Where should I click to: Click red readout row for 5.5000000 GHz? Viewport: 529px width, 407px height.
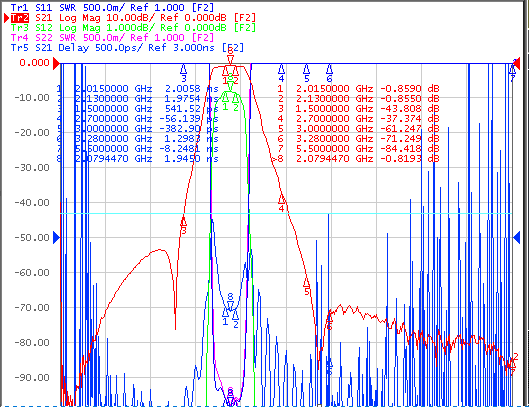(358, 148)
